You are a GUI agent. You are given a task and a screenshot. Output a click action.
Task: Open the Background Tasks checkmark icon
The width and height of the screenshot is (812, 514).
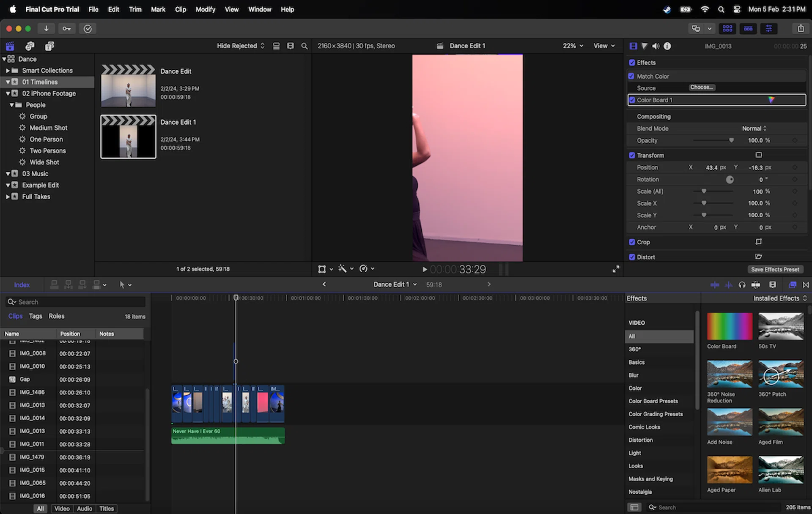coord(87,28)
